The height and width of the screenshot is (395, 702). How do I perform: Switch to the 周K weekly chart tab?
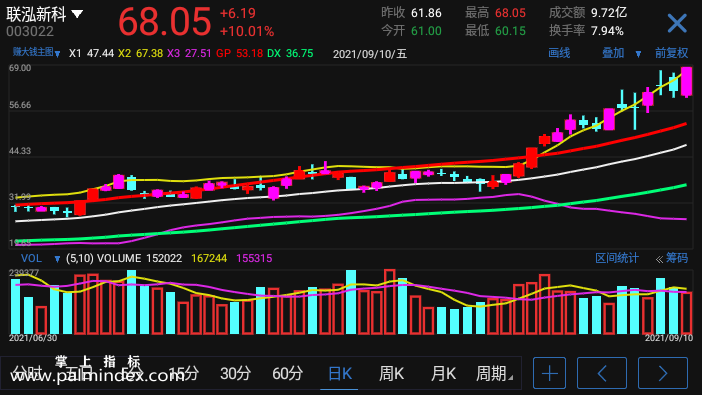click(x=391, y=373)
